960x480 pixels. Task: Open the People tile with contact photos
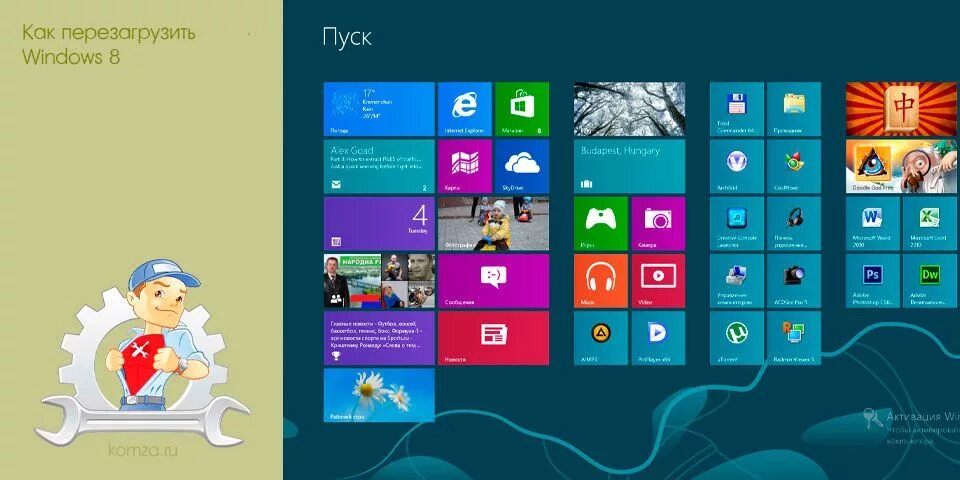point(379,281)
